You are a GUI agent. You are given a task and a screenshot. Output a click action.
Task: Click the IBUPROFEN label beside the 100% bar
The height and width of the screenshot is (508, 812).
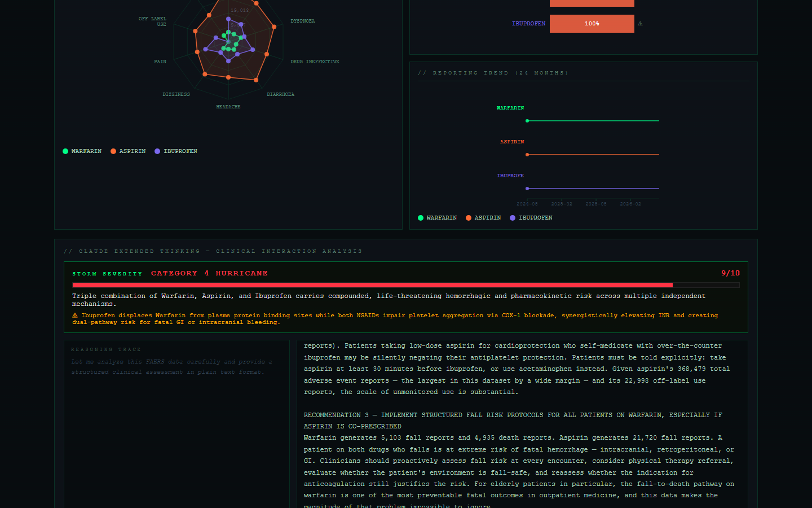pos(528,24)
